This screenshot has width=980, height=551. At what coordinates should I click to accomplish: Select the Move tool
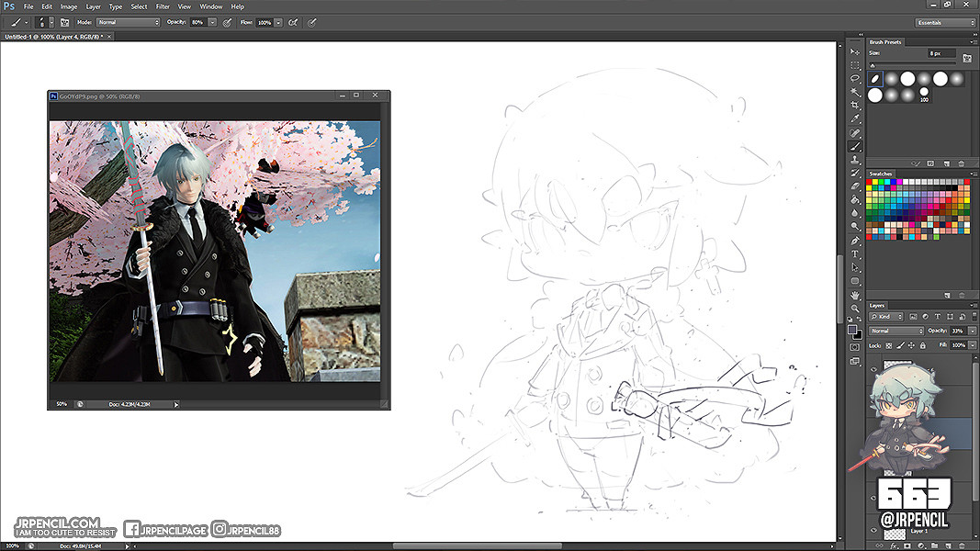(x=855, y=51)
